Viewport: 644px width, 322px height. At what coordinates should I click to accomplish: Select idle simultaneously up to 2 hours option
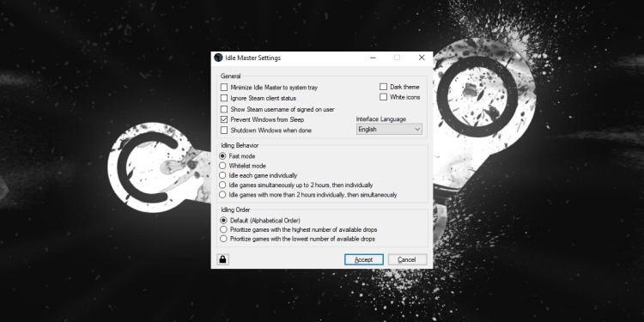(222, 185)
